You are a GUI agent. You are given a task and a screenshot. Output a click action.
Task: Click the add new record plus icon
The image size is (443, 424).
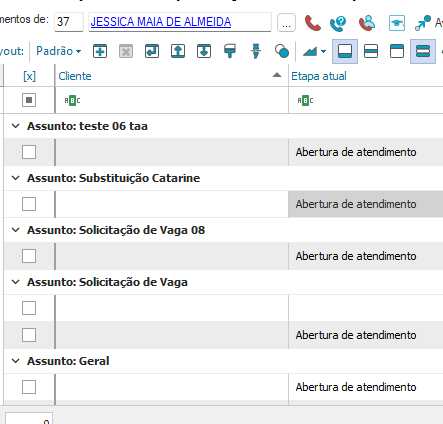[100, 51]
